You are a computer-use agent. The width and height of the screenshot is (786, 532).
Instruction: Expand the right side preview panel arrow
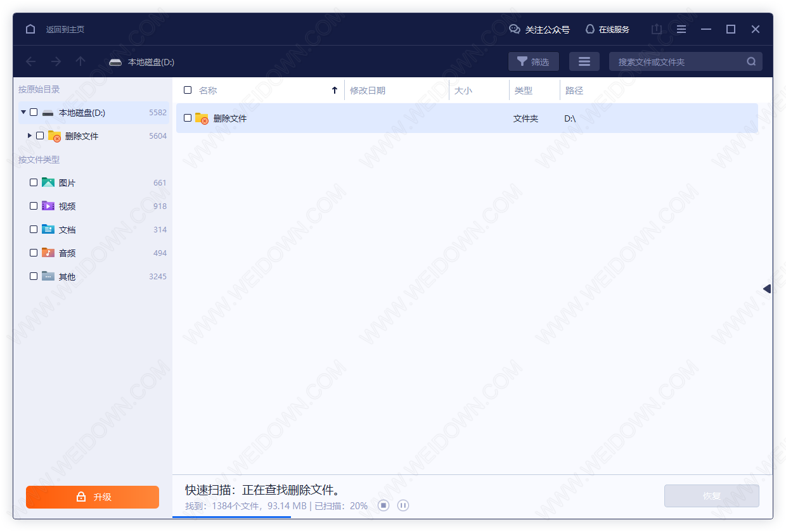[767, 289]
